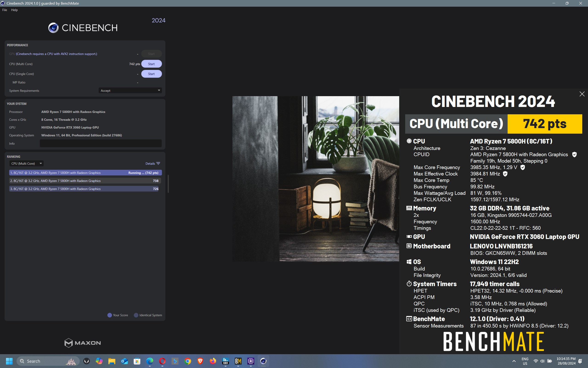Click the GPU card icon in BenchMate panel

409,236
